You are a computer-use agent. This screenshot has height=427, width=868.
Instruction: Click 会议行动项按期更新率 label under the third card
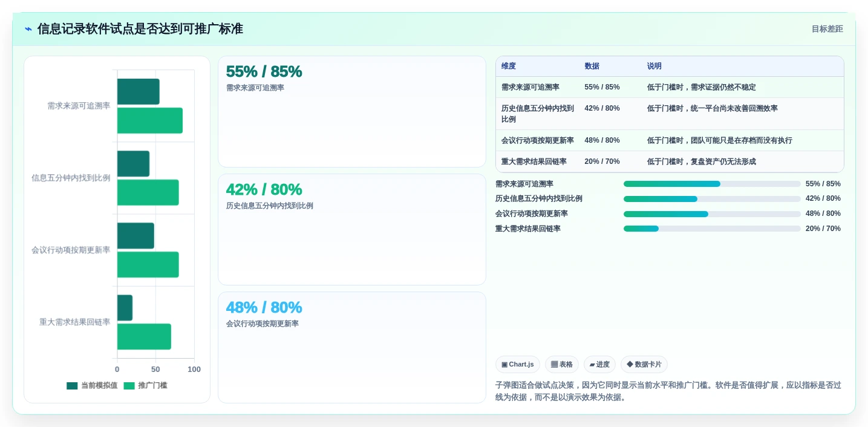point(263,324)
